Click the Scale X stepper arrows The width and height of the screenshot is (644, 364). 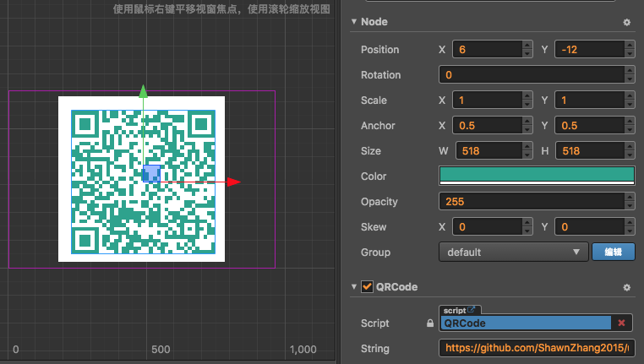tap(527, 101)
